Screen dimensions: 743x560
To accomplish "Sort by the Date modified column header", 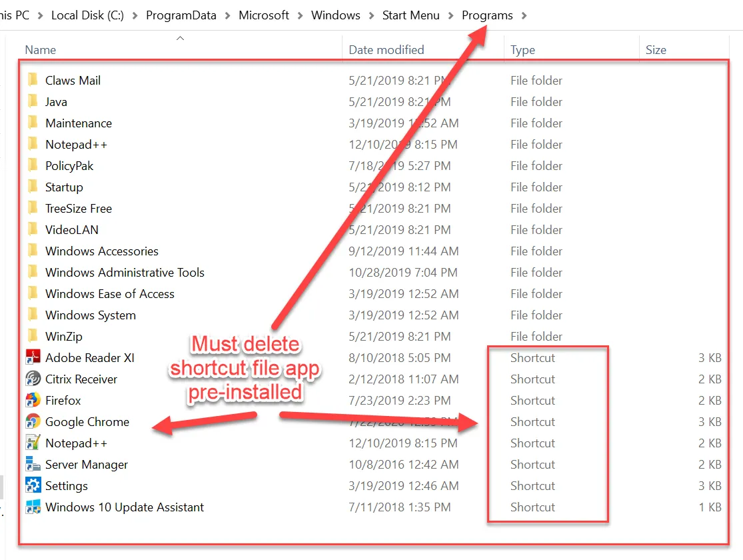I will pos(386,50).
